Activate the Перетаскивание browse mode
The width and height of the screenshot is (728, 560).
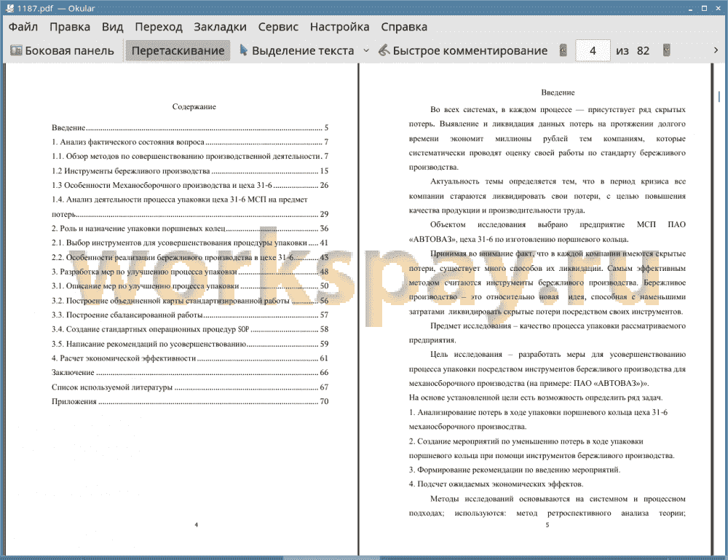click(x=178, y=51)
